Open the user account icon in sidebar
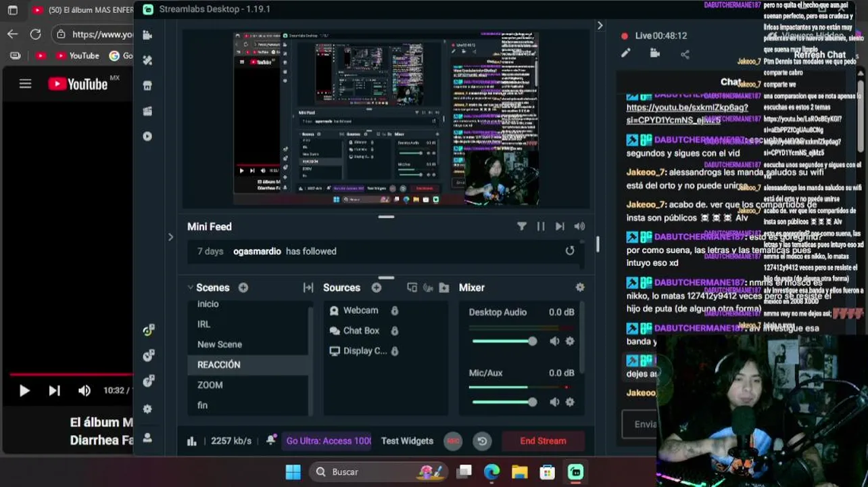Image resolution: width=868 pixels, height=487 pixels. (147, 437)
